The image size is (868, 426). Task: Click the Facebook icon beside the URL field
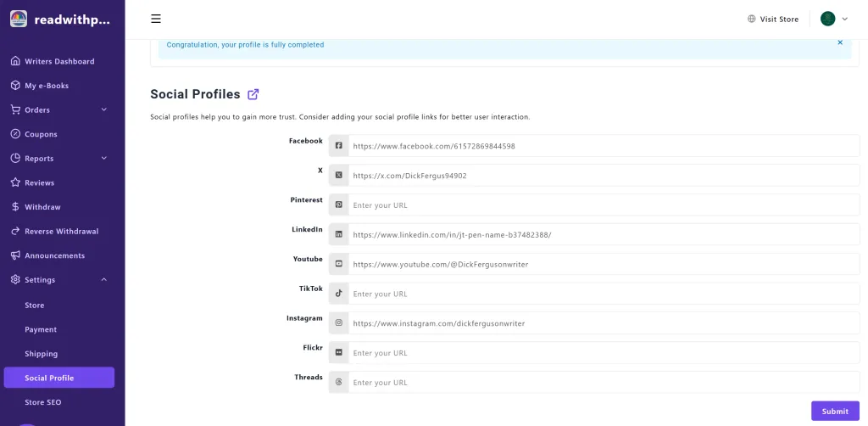tap(339, 146)
